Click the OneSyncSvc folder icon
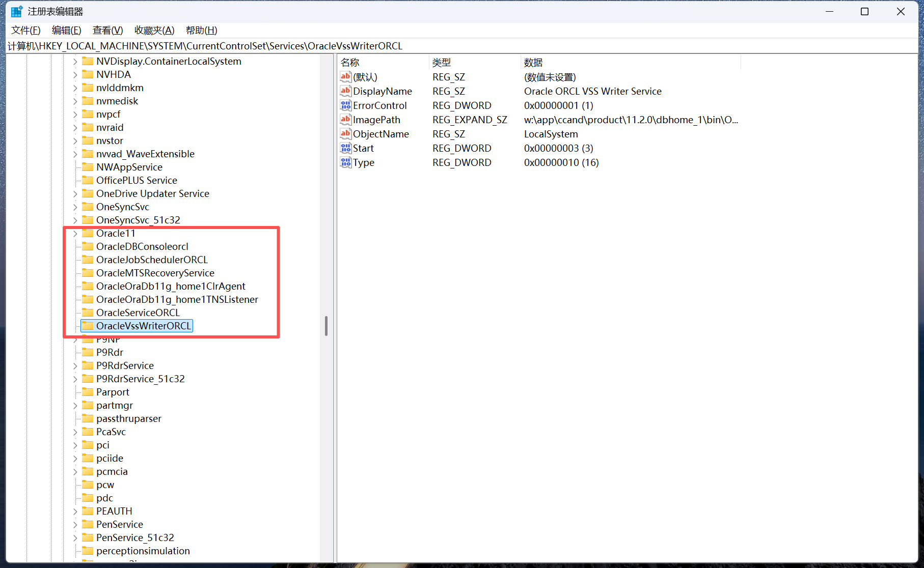The width and height of the screenshot is (924, 568). (88, 207)
